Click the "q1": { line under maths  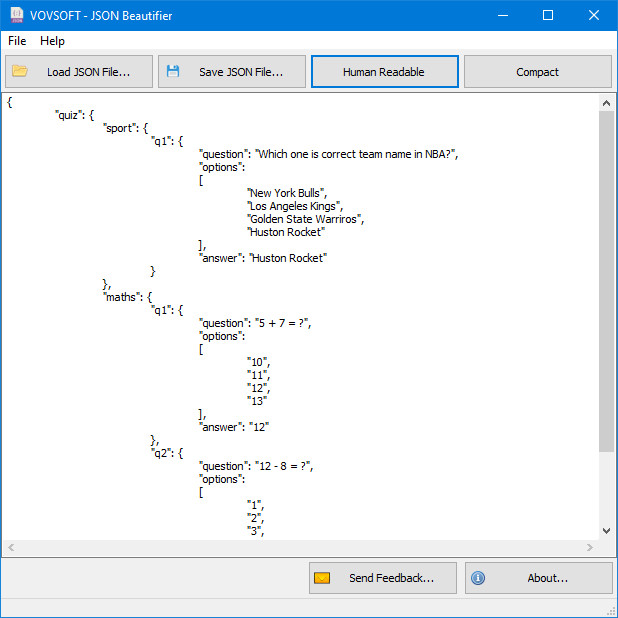pos(167,310)
